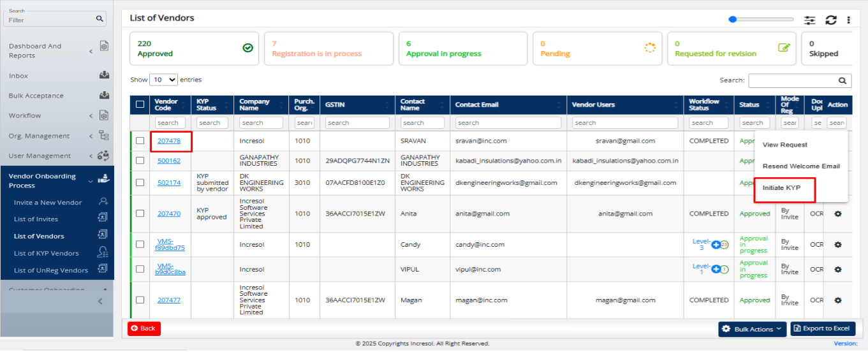Expand Dashboard And Reports chevron
The height and width of the screenshot is (357, 868).
[91, 51]
